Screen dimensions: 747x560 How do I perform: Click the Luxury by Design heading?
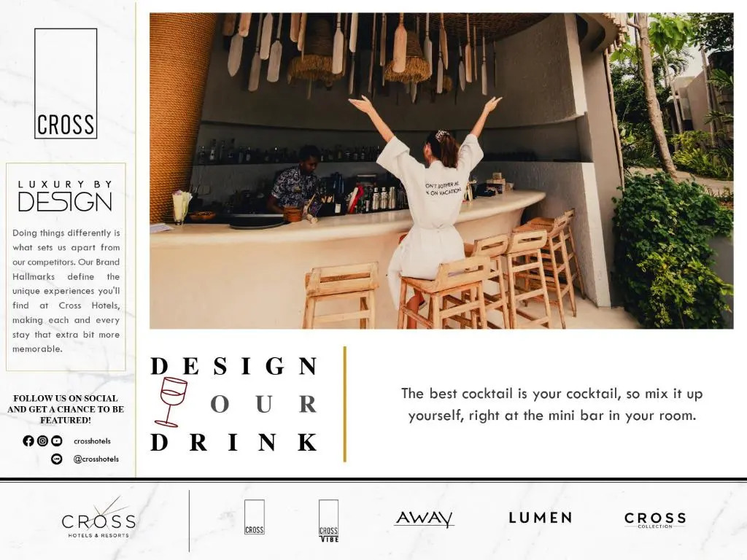click(65, 195)
